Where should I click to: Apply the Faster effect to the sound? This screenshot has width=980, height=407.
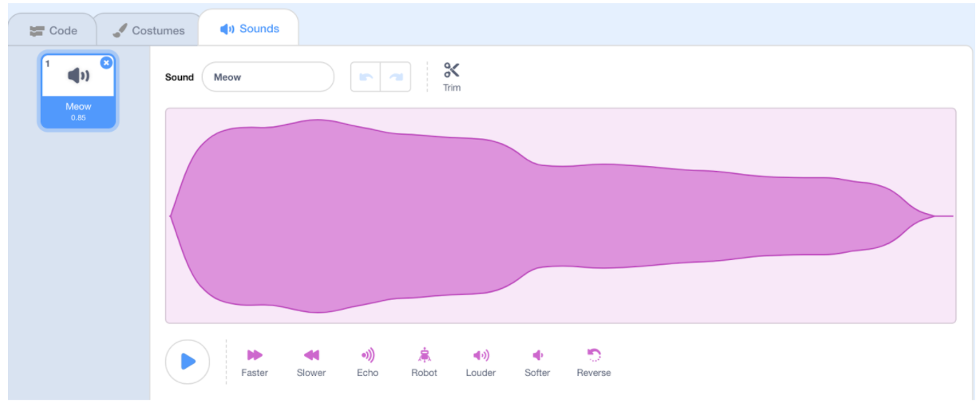pyautogui.click(x=255, y=362)
